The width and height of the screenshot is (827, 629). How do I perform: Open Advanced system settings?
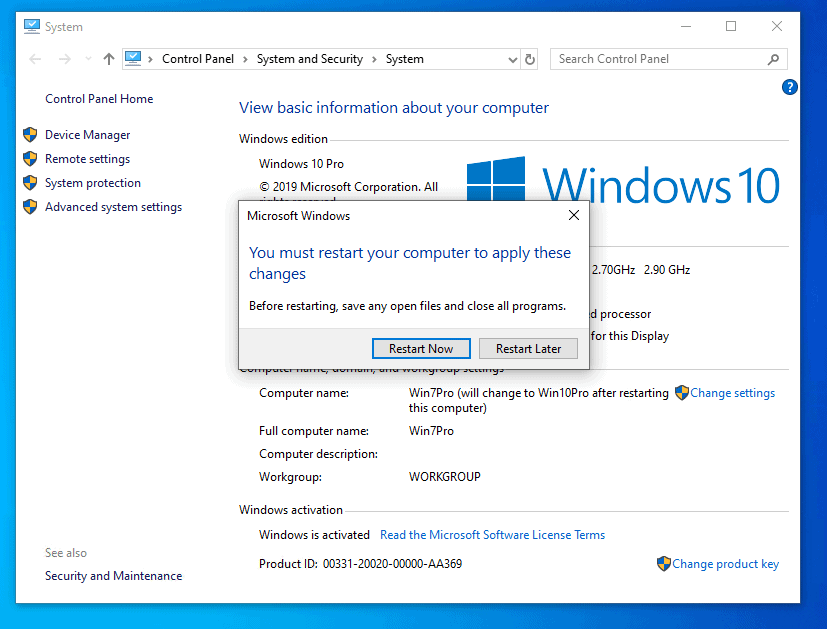coord(113,207)
